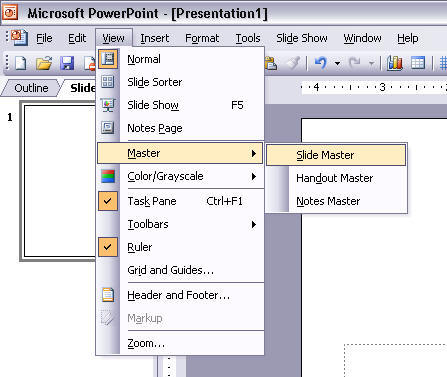Click the Open folder toolbar icon

tap(44, 63)
